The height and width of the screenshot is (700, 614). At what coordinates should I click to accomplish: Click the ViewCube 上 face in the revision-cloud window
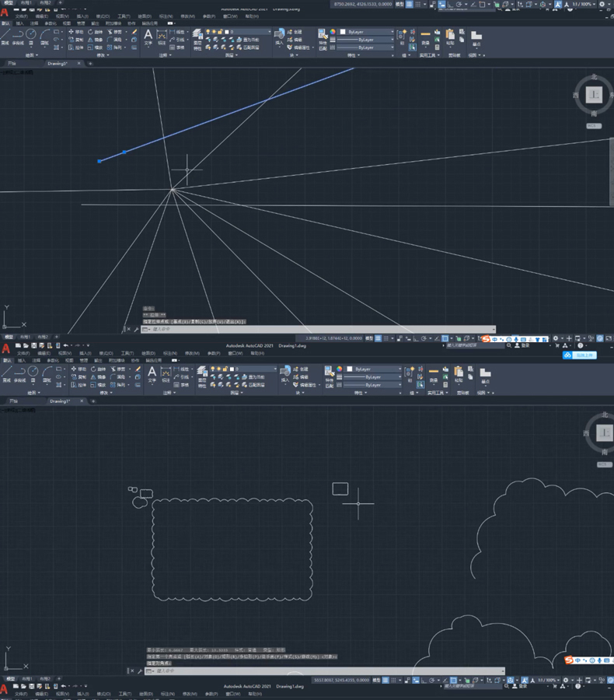[x=604, y=432]
